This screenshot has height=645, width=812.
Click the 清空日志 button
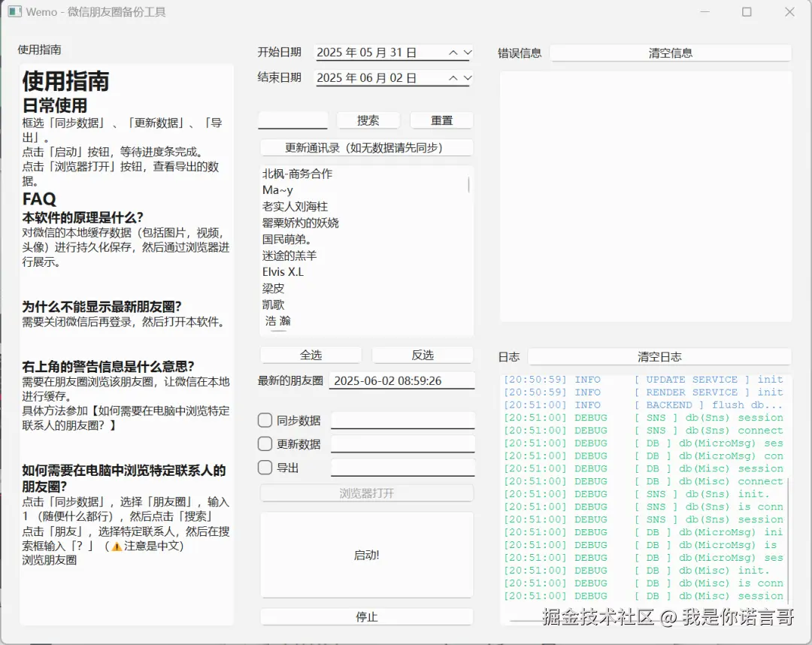pos(659,356)
